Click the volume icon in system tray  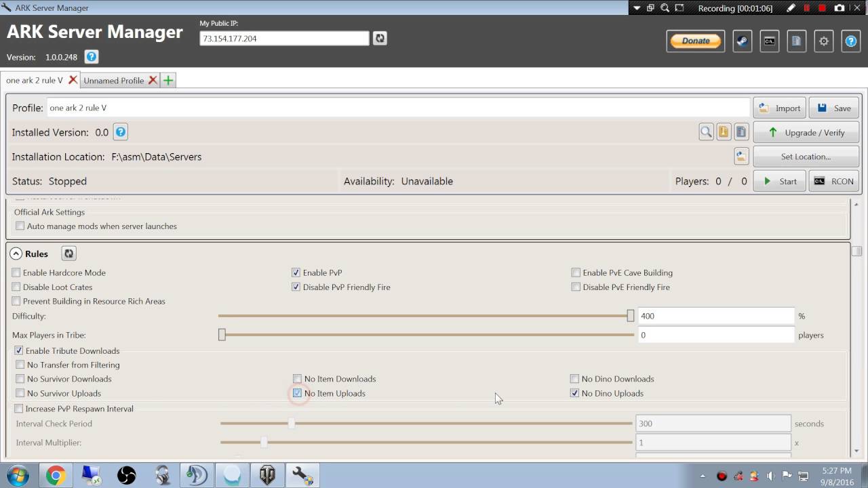(770, 476)
